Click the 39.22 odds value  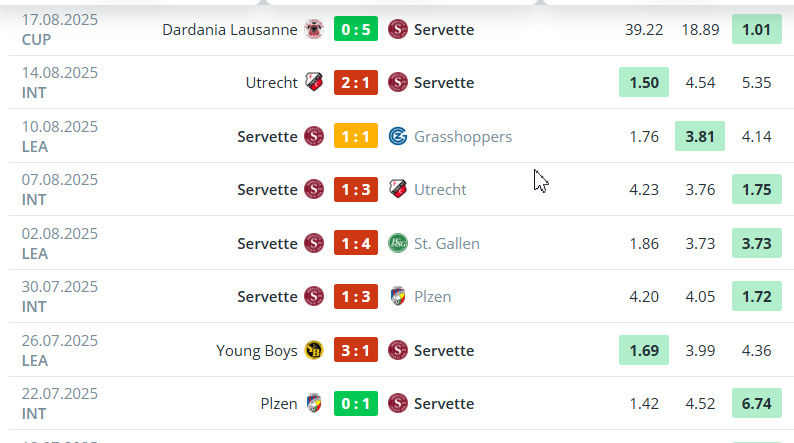pos(643,29)
